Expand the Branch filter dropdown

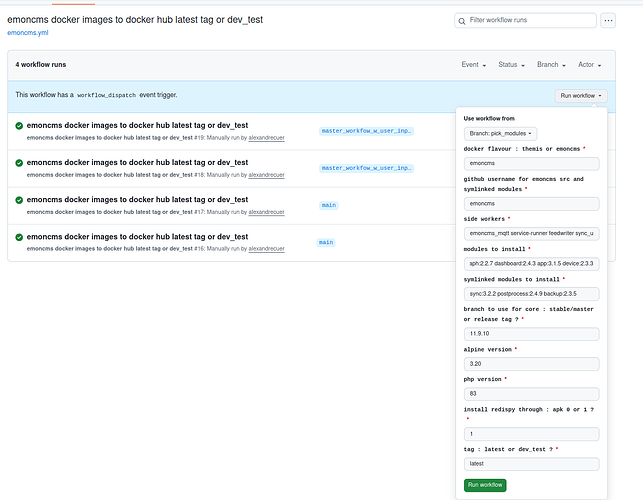pyautogui.click(x=552, y=65)
